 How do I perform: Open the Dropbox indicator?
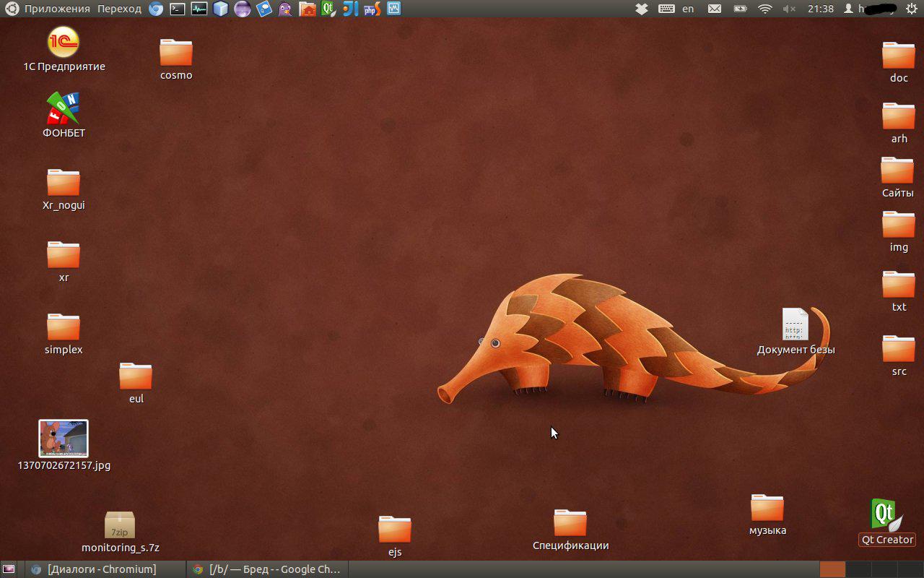click(642, 9)
